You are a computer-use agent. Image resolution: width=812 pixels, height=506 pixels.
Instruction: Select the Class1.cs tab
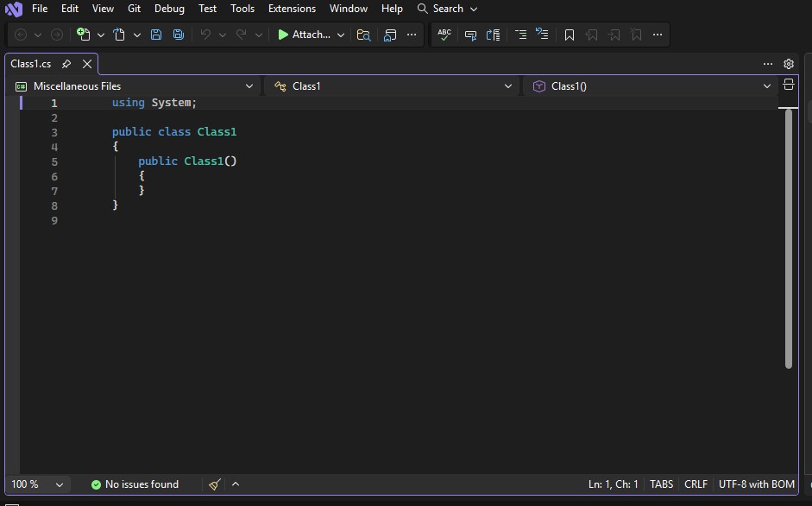click(x=31, y=63)
